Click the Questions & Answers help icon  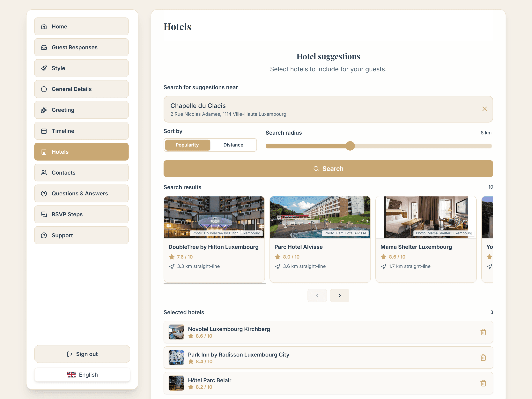coord(44,193)
